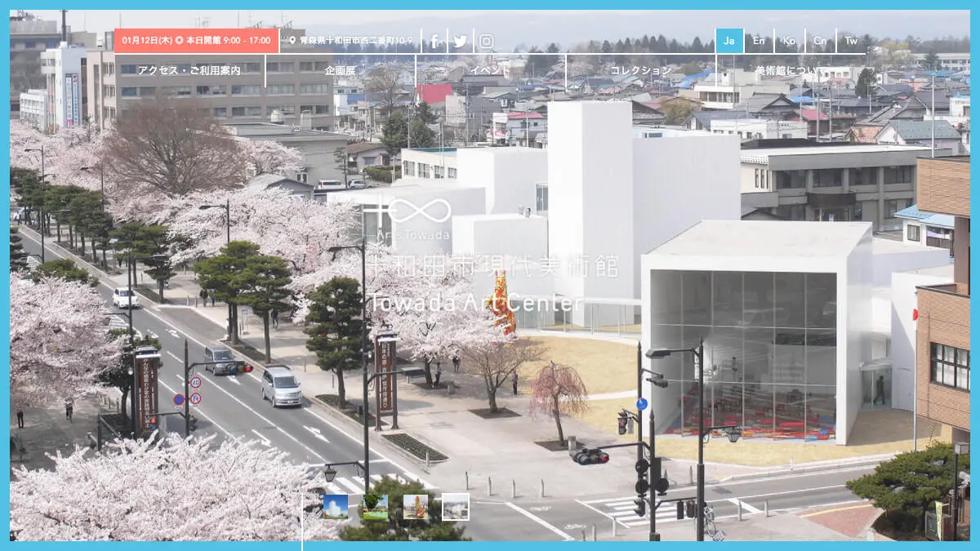Open アクセス・ご利用案内 menu
The height and width of the screenshot is (551, 980).
[189, 70]
